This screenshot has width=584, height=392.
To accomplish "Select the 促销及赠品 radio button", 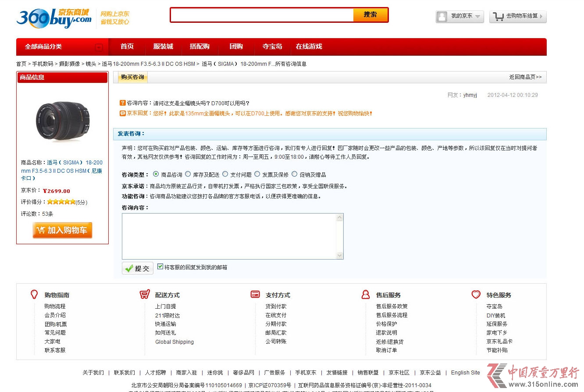I will pyautogui.click(x=295, y=174).
